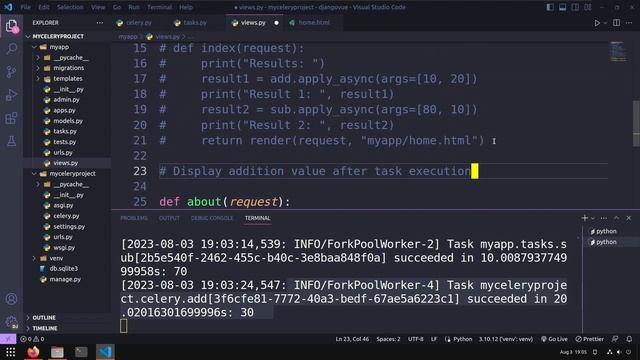
Task: Open the Run and Debug view
Action: tap(11, 96)
